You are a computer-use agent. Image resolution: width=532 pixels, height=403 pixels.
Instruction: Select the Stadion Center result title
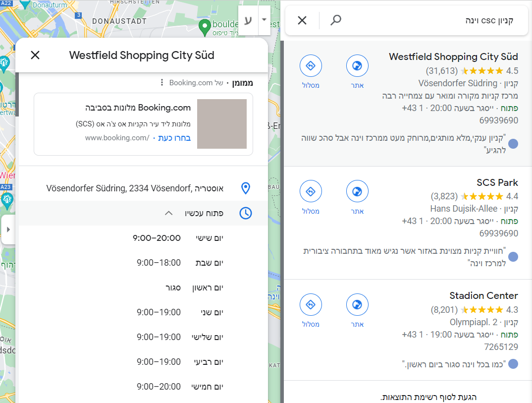[x=483, y=295]
